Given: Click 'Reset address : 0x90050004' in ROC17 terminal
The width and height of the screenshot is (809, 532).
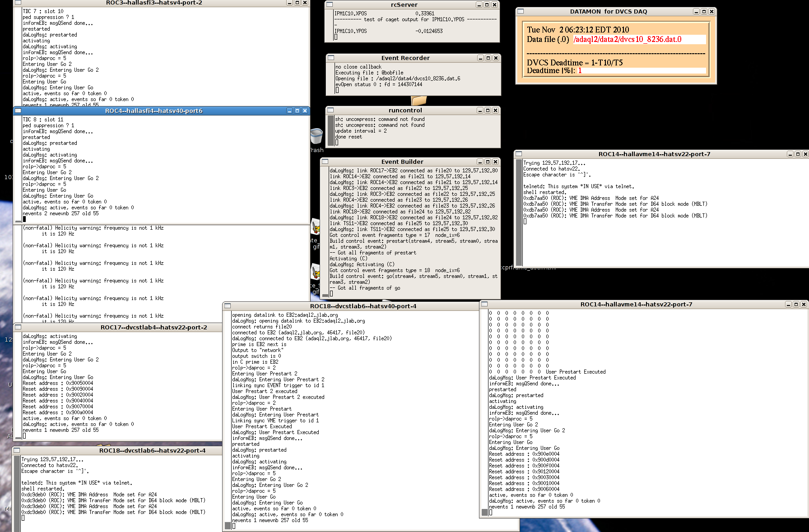Looking at the screenshot, I should pyautogui.click(x=58, y=383).
